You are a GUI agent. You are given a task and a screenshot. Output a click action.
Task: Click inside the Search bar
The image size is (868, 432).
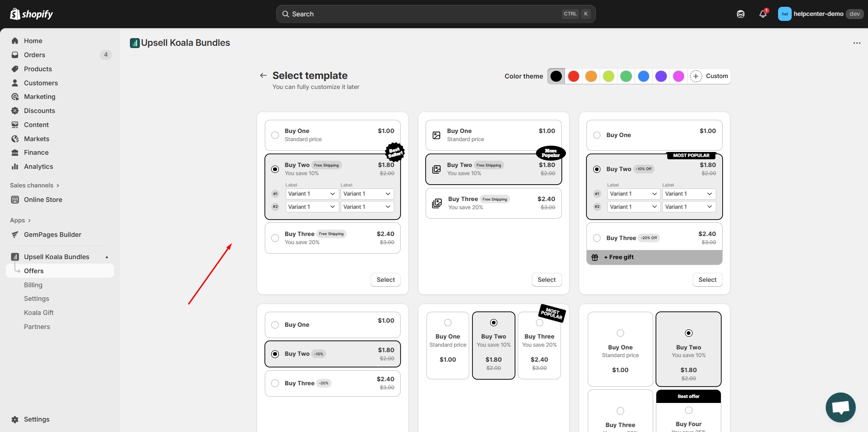(435, 14)
